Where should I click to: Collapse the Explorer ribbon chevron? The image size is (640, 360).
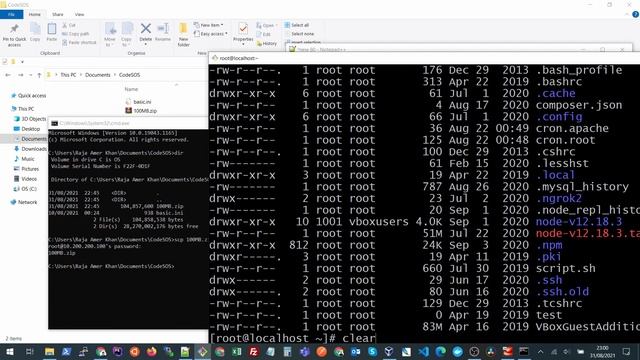(627, 14)
